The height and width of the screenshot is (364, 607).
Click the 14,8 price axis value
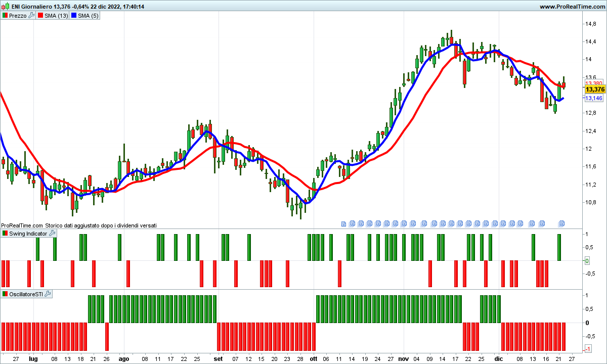tap(590, 24)
